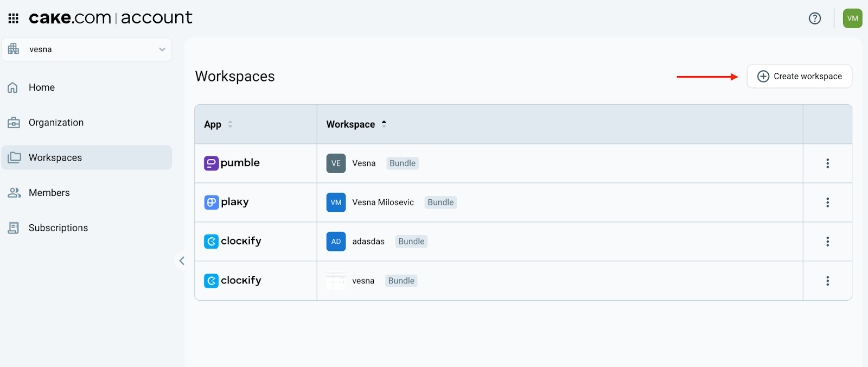Click clockify logo in adasdas row
Image resolution: width=868 pixels, height=367 pixels.
232,241
